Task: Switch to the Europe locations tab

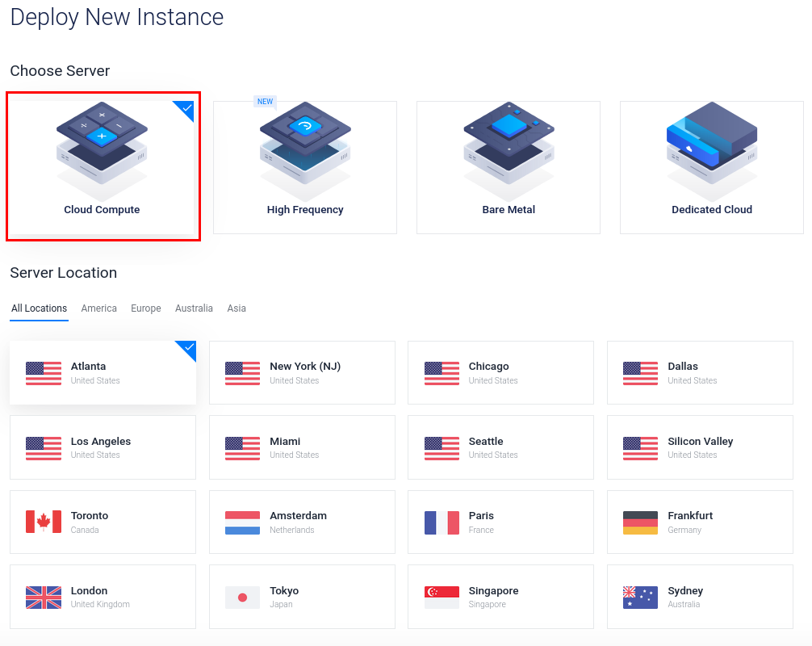Action: pos(145,308)
